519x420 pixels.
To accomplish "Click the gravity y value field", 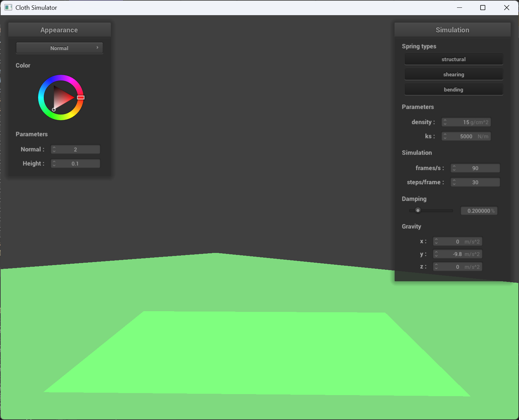I will [x=458, y=254].
